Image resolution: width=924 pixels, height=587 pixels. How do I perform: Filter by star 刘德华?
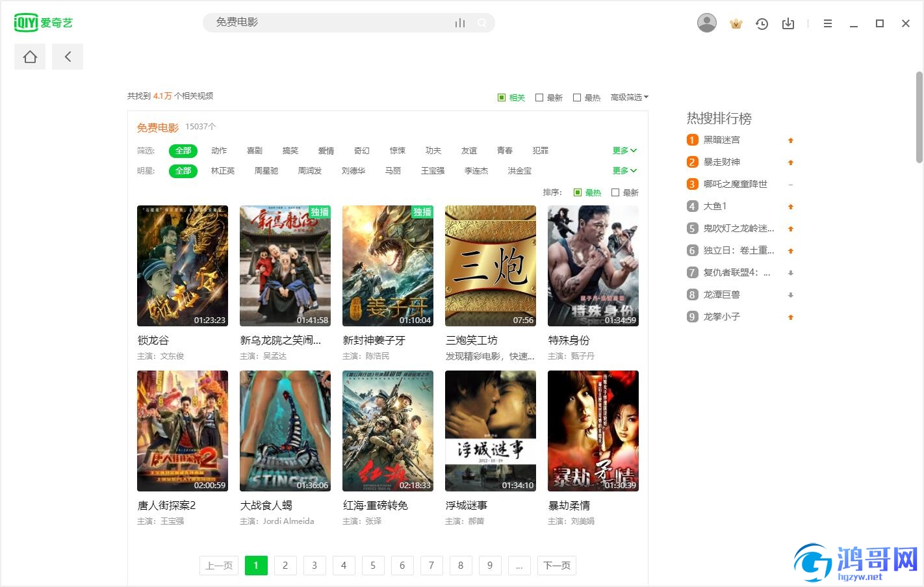353,171
